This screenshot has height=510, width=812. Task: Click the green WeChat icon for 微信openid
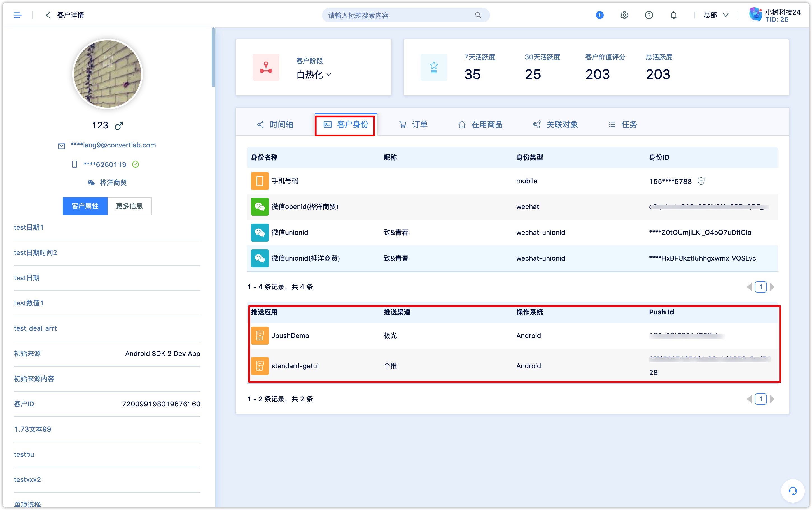(x=260, y=207)
